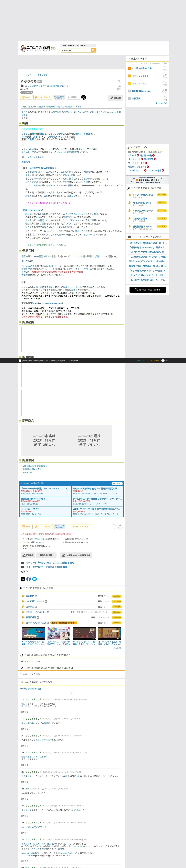Open the 森田清輝 trending word

pyautogui.click(x=136, y=99)
